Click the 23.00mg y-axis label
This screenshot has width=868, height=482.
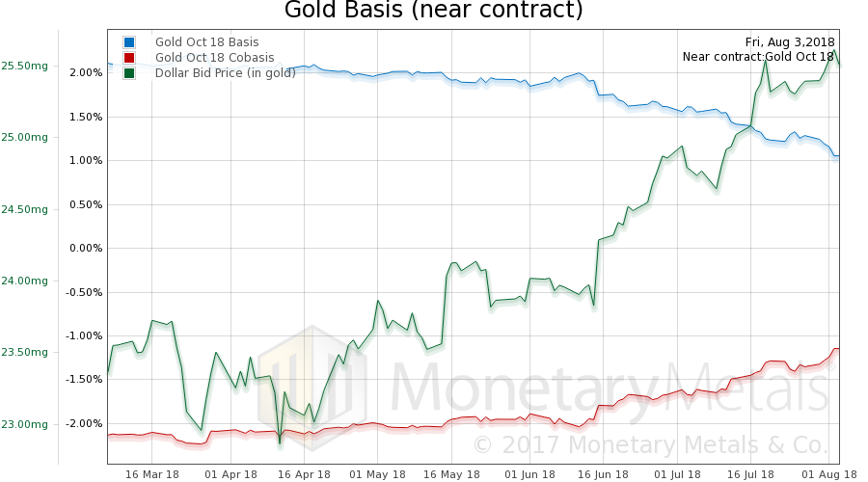coord(25,424)
